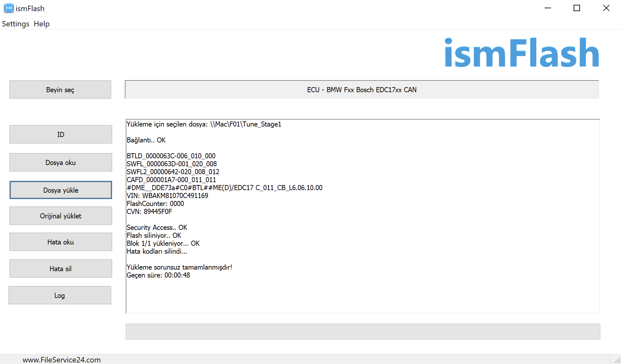The height and width of the screenshot is (364, 621).
Task: Open the Log button
Action: [x=60, y=295]
